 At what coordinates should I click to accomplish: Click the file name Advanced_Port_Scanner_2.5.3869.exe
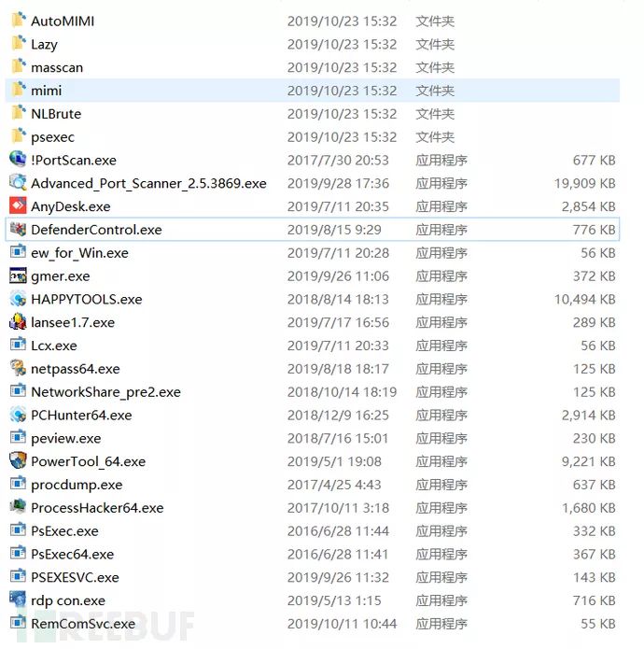pyautogui.click(x=149, y=183)
